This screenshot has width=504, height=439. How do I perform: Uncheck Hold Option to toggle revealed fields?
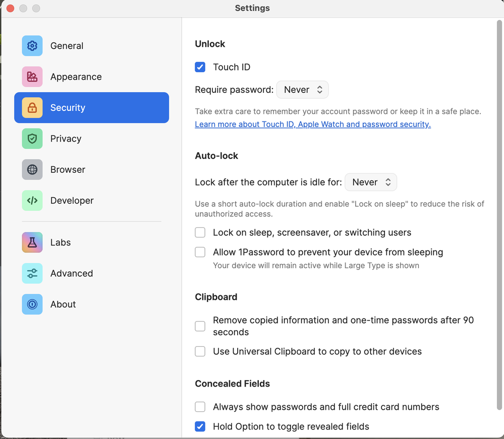point(200,426)
